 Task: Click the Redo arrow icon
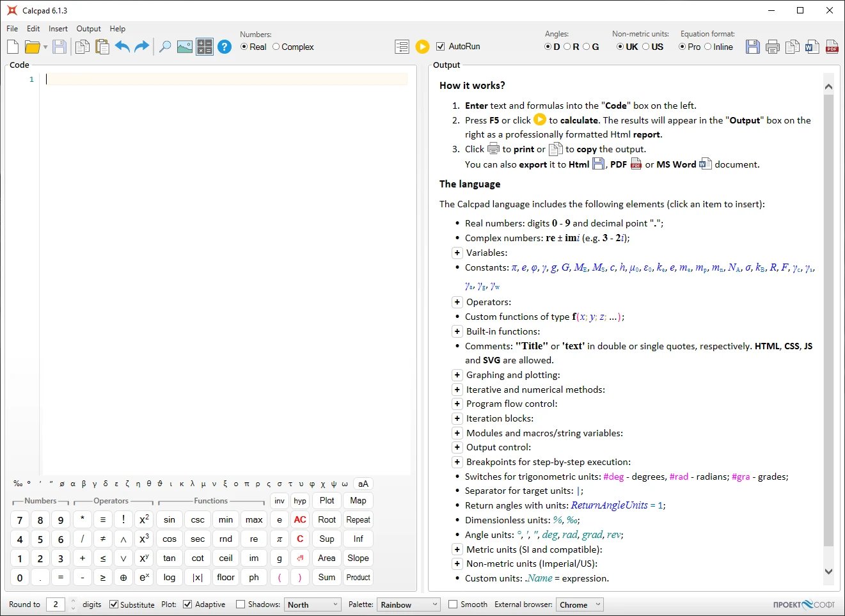(142, 47)
